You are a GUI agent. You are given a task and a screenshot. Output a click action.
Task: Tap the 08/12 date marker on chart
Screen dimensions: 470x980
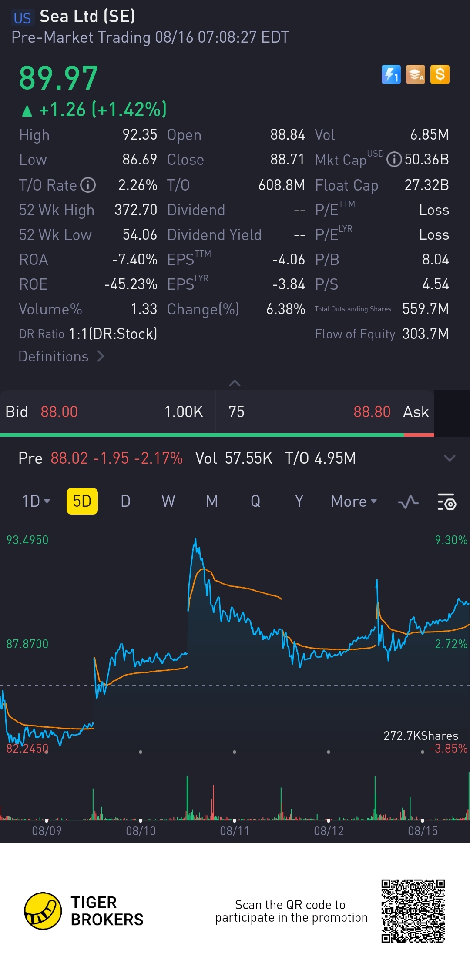[x=329, y=831]
